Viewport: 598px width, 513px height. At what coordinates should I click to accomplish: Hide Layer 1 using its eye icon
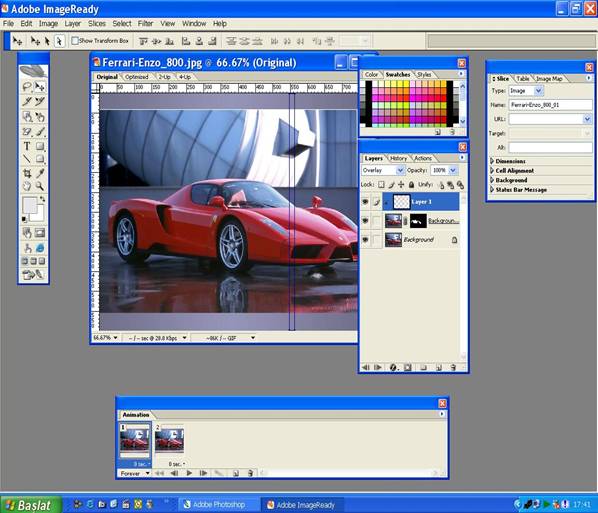click(x=365, y=201)
